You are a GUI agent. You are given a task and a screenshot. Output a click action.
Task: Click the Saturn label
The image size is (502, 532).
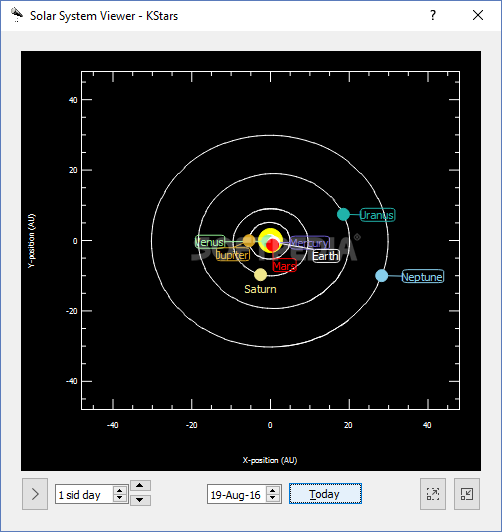click(x=260, y=289)
